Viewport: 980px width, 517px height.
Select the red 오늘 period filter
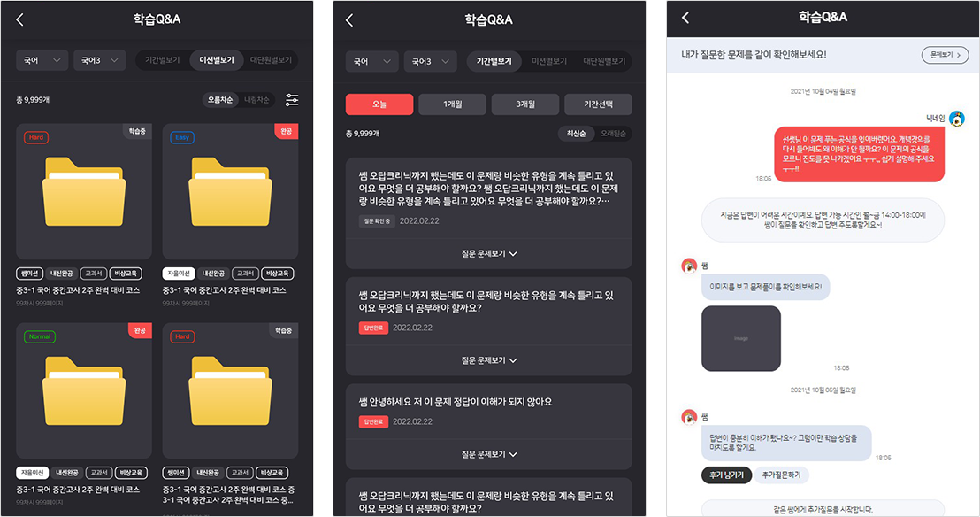pos(379,104)
